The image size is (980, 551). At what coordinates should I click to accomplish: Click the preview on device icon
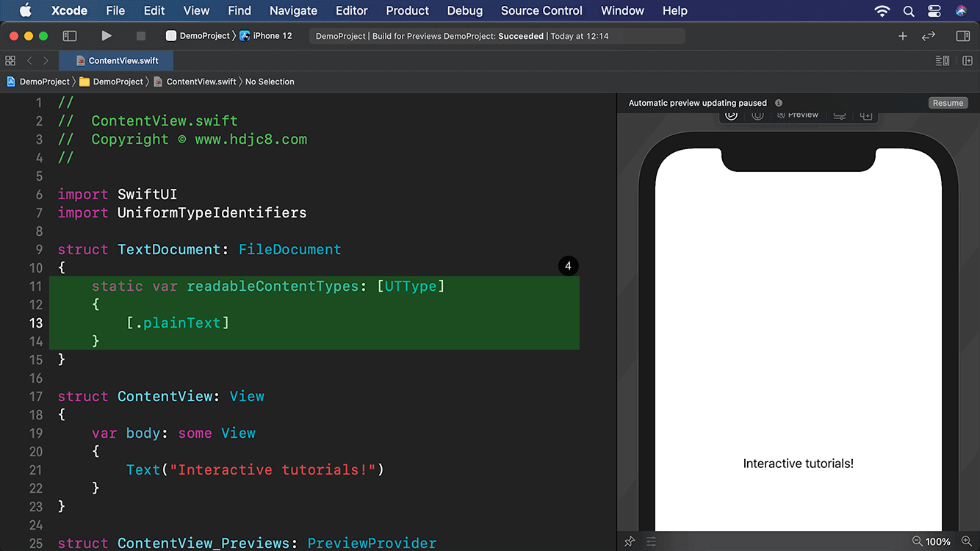coord(757,115)
